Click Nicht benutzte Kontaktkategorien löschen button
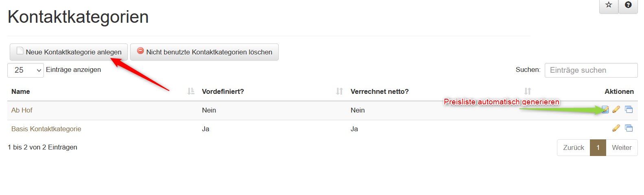 tap(204, 52)
